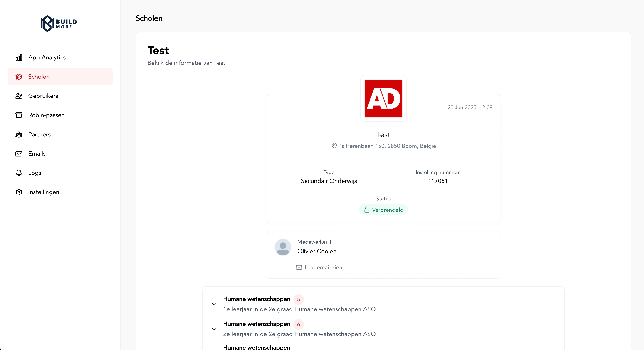This screenshot has height=350, width=644.
Task: Click the App Analytics bar chart icon
Action: 19,58
